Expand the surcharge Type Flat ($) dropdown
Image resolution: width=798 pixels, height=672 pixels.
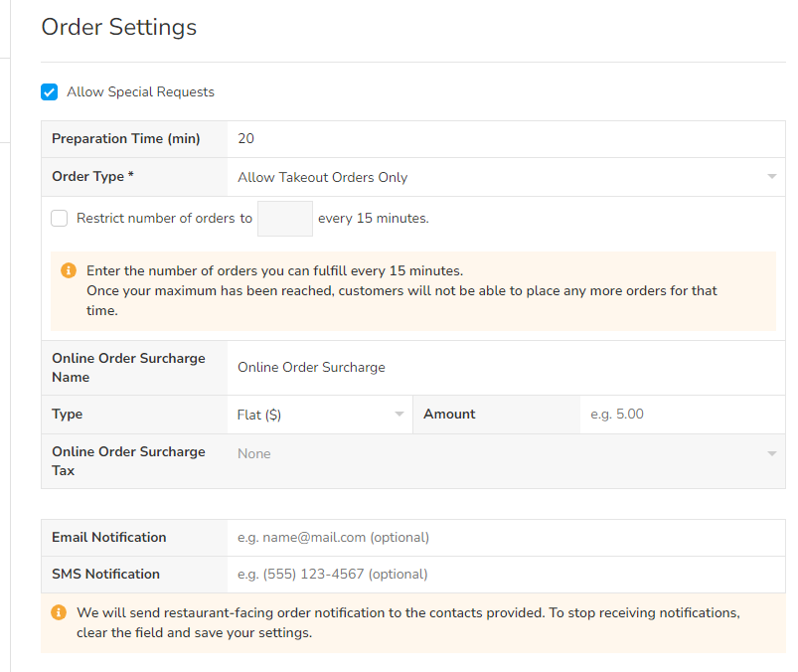320,415
